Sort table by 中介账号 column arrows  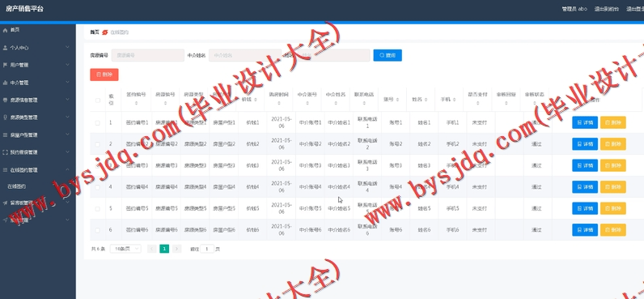pyautogui.click(x=307, y=104)
